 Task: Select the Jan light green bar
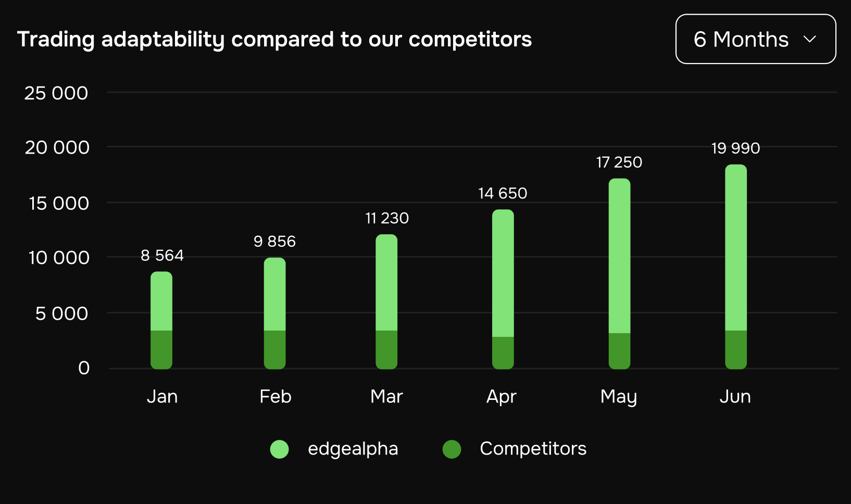coord(161,301)
